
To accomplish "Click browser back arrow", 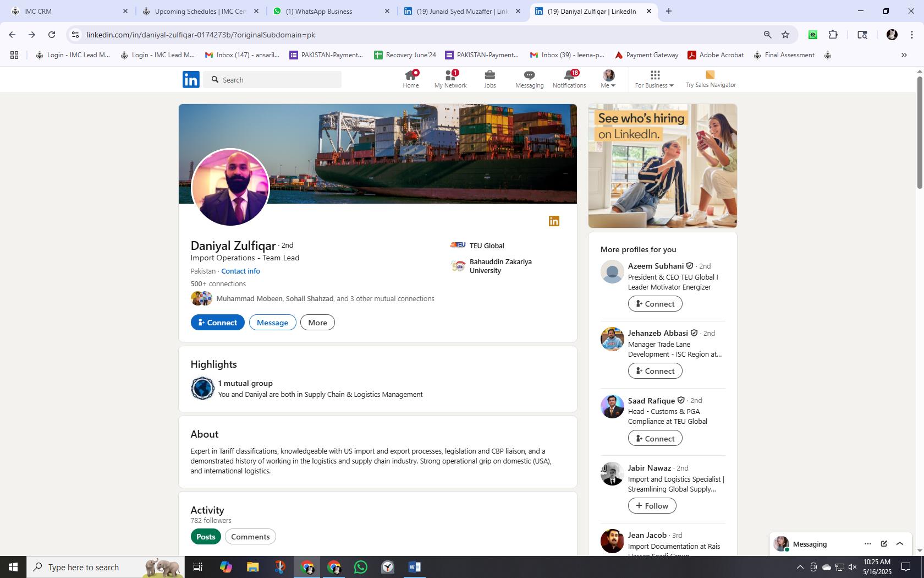I will pos(12,35).
